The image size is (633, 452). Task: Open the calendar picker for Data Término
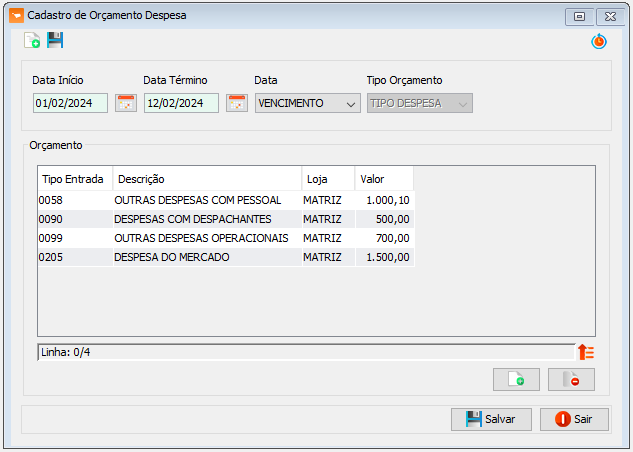pos(237,103)
